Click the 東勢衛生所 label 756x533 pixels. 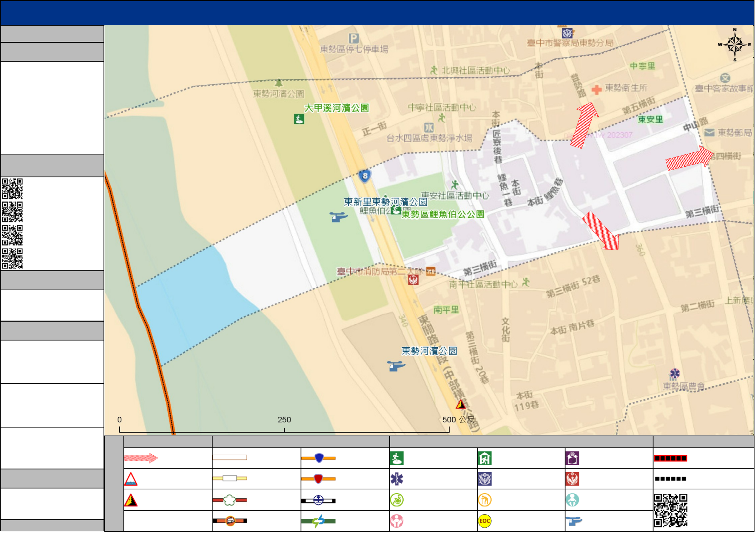[626, 88]
